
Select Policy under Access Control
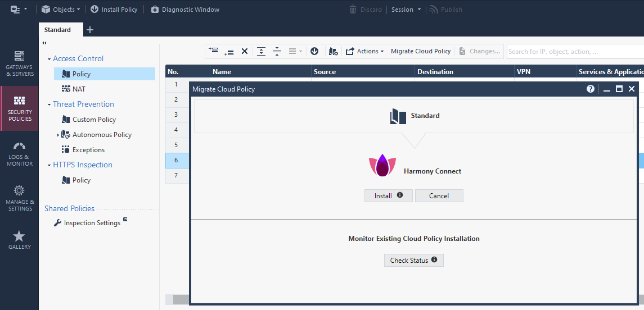(x=104, y=74)
